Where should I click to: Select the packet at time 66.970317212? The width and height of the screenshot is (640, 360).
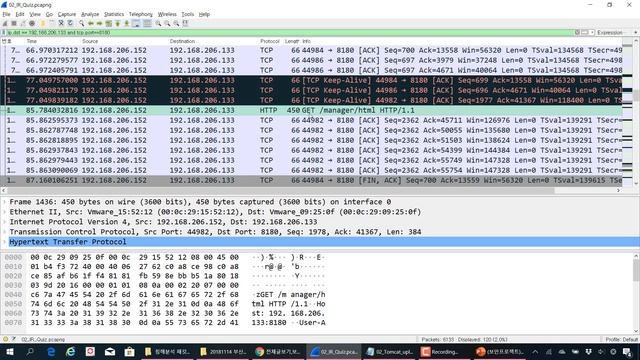[311, 50]
